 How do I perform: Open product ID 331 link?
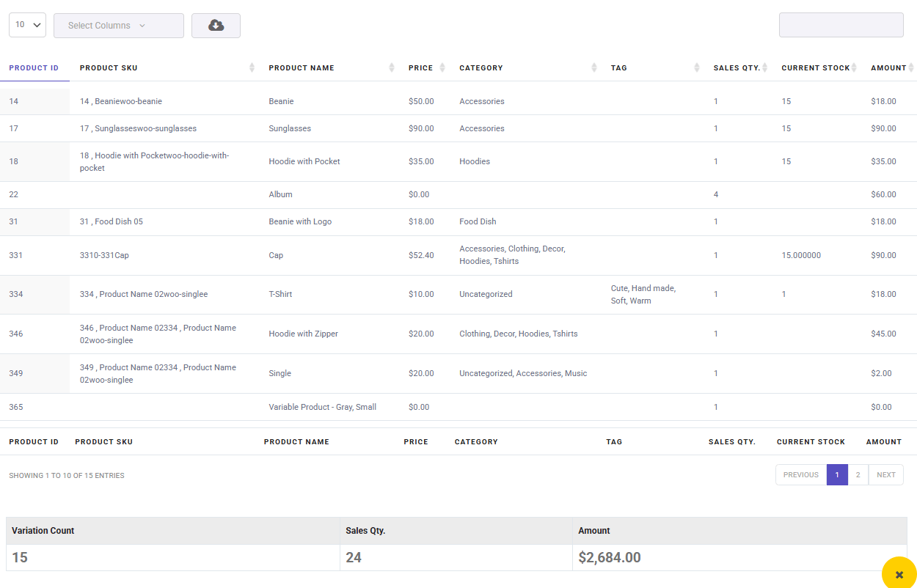16,255
